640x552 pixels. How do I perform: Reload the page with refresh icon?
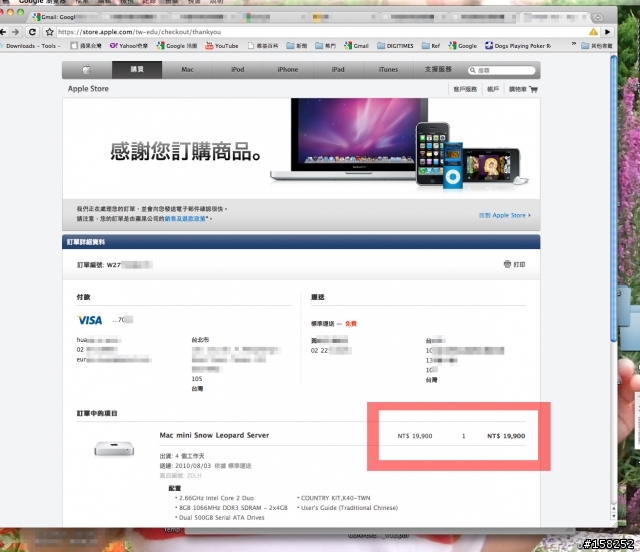coord(32,32)
